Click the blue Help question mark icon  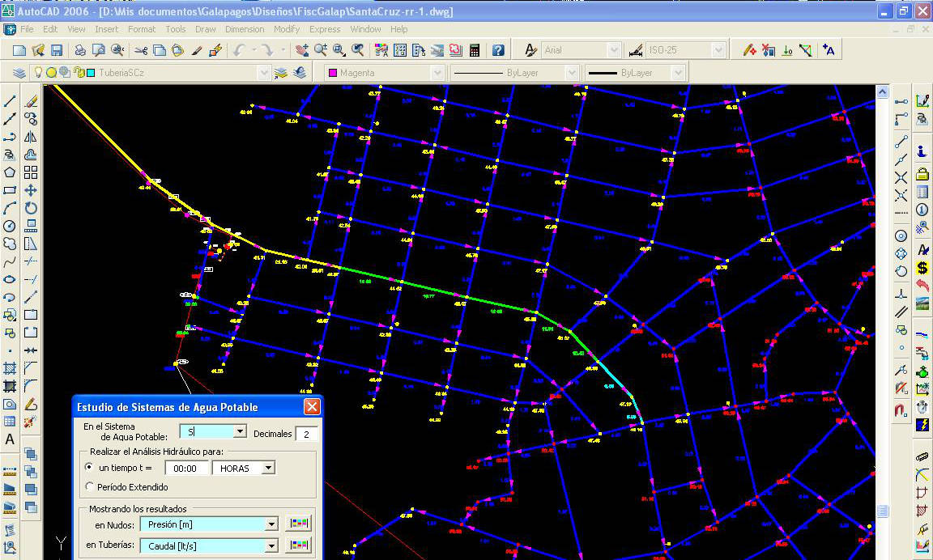point(498,50)
